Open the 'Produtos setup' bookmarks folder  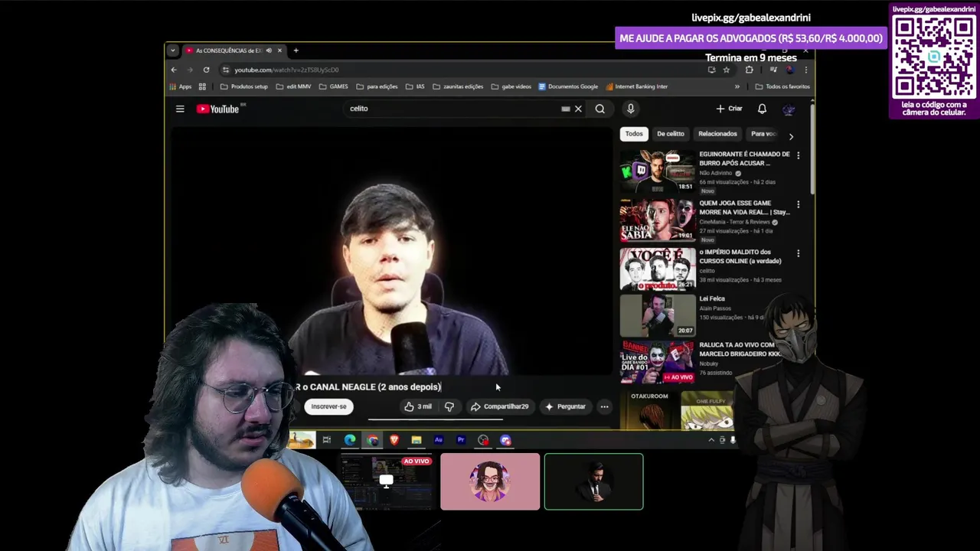point(244,86)
